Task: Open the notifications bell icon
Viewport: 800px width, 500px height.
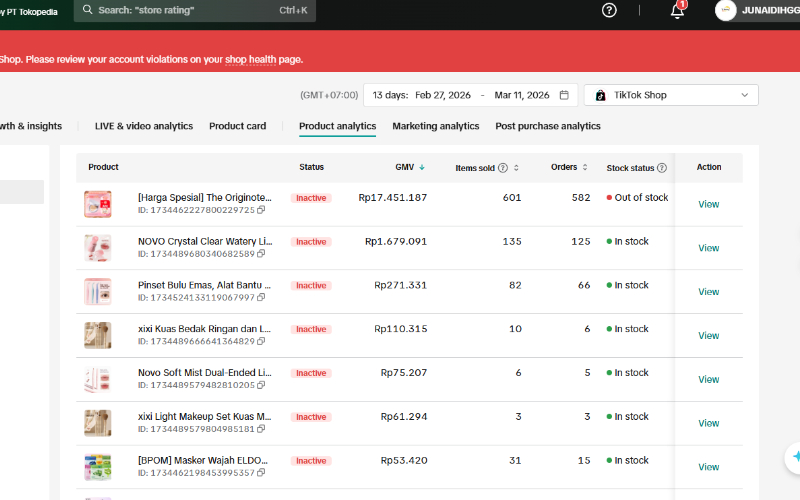Action: tap(678, 11)
